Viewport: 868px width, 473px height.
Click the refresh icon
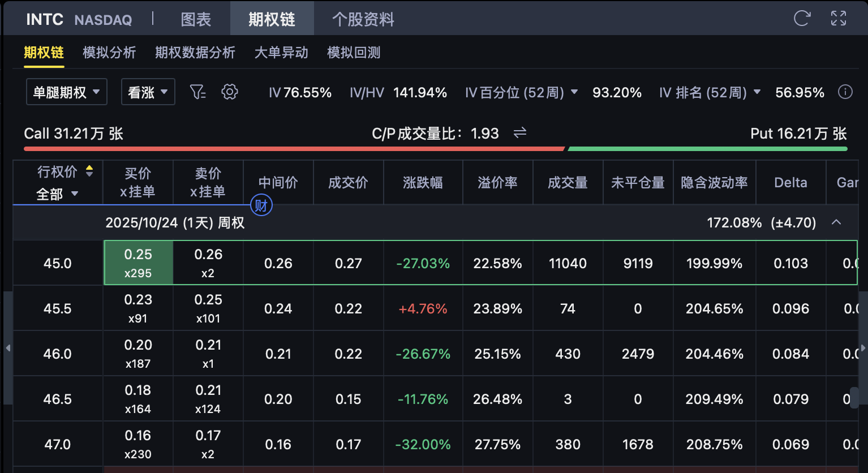(x=802, y=19)
